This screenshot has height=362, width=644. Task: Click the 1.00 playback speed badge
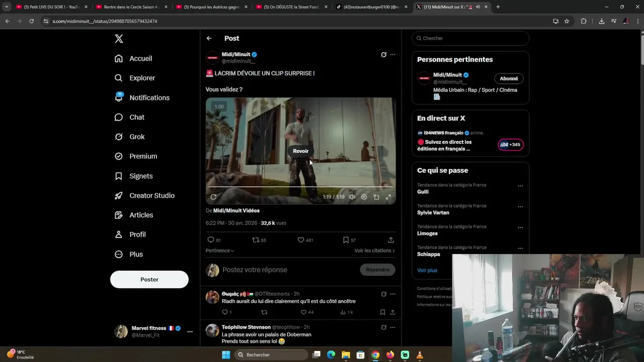tap(219, 107)
